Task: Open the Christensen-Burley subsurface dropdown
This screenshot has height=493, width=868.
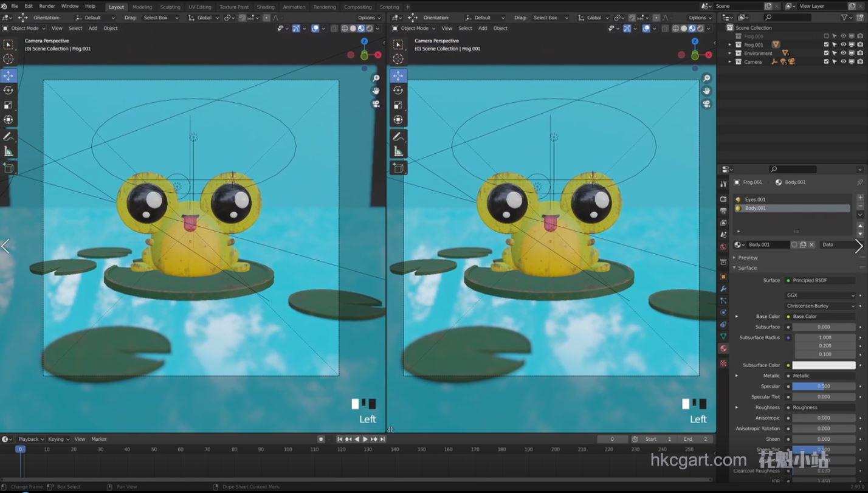Action: pos(821,306)
